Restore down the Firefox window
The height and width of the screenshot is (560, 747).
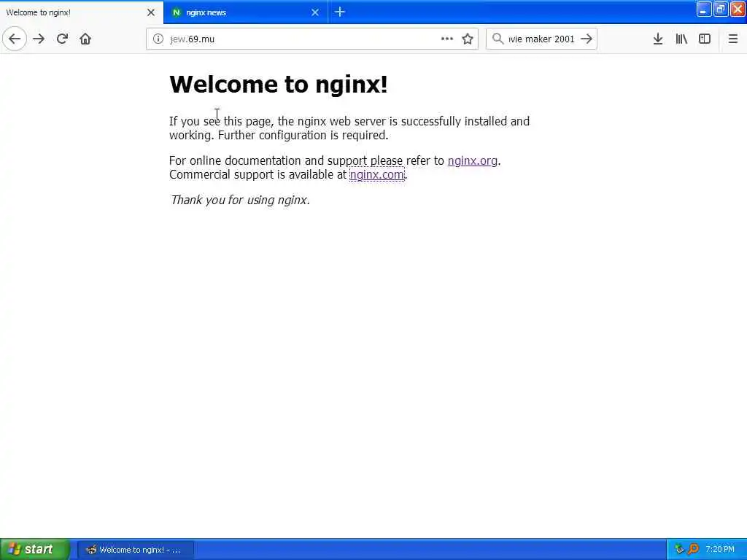pos(720,9)
